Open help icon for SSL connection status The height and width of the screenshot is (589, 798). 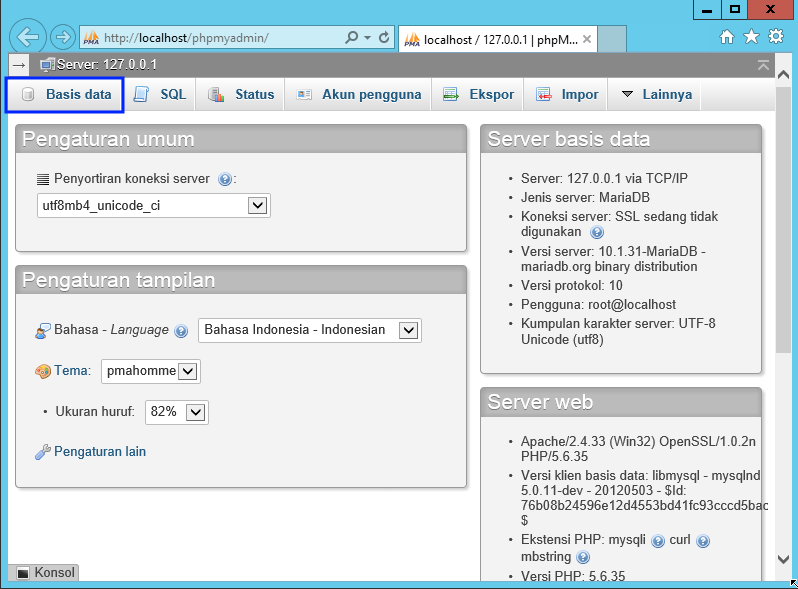point(596,233)
